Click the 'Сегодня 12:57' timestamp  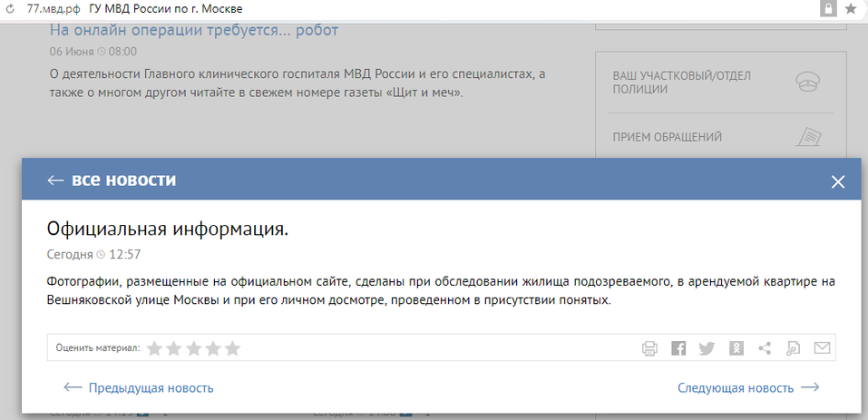click(94, 255)
